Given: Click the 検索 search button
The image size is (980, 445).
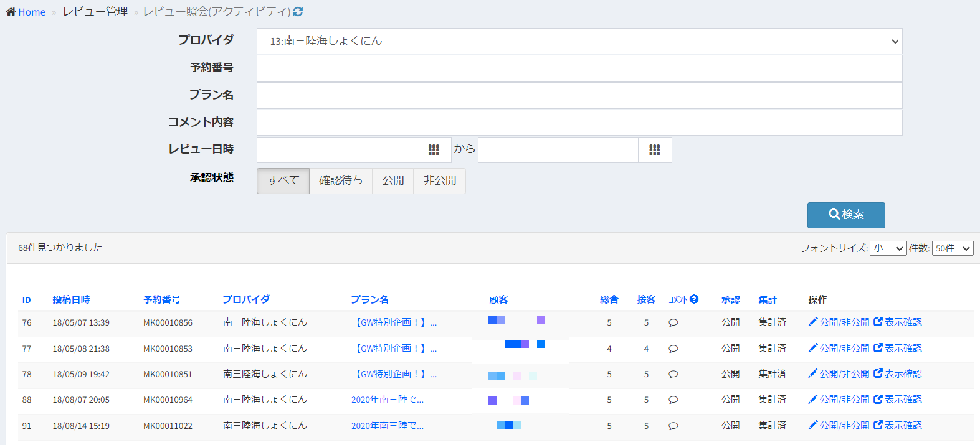Looking at the screenshot, I should (x=846, y=215).
